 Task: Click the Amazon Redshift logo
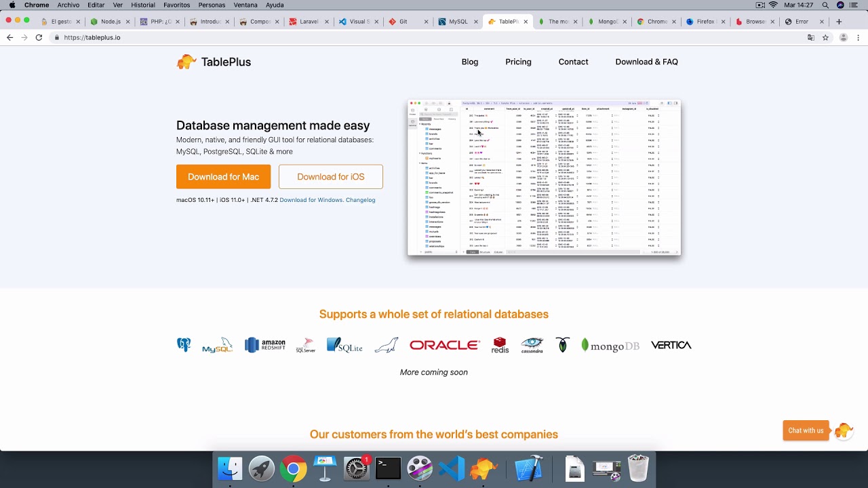[265, 345]
